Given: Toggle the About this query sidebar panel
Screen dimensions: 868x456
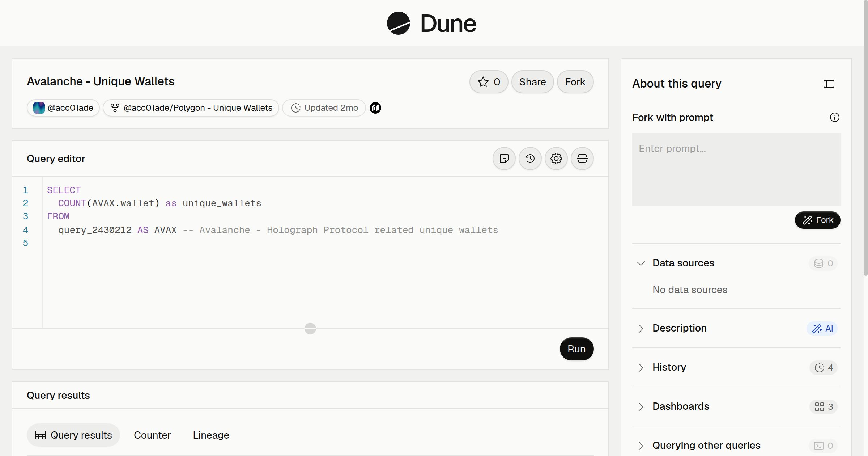Looking at the screenshot, I should pyautogui.click(x=829, y=84).
